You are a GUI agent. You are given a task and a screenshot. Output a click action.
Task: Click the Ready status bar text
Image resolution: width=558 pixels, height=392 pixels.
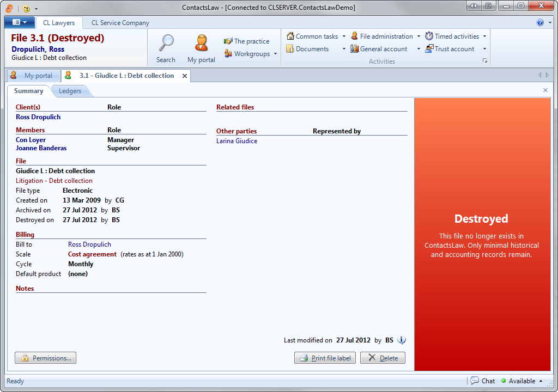tap(15, 381)
